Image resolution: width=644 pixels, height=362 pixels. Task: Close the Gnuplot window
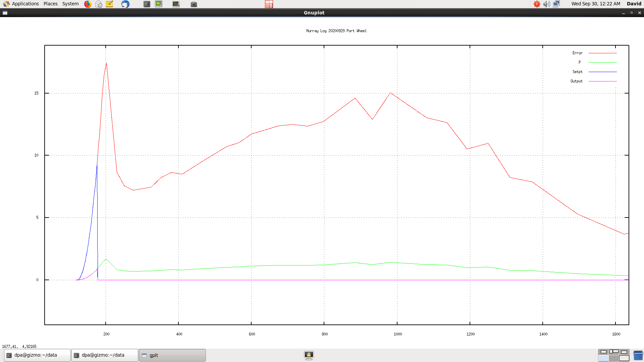coord(640,13)
